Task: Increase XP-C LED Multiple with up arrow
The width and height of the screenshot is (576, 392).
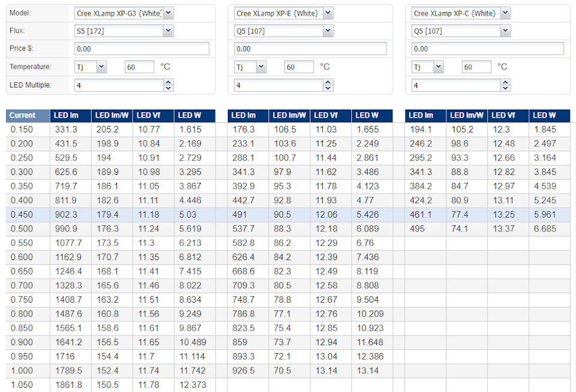Action: coord(505,82)
